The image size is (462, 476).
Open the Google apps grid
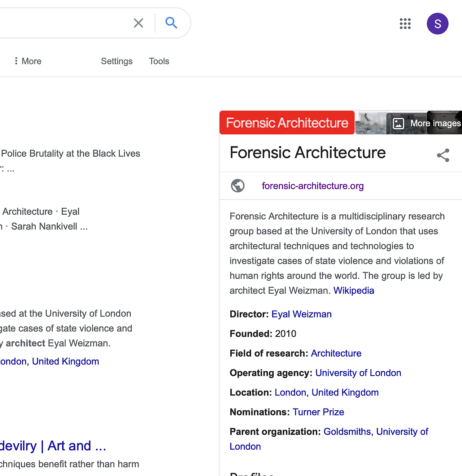[405, 24]
